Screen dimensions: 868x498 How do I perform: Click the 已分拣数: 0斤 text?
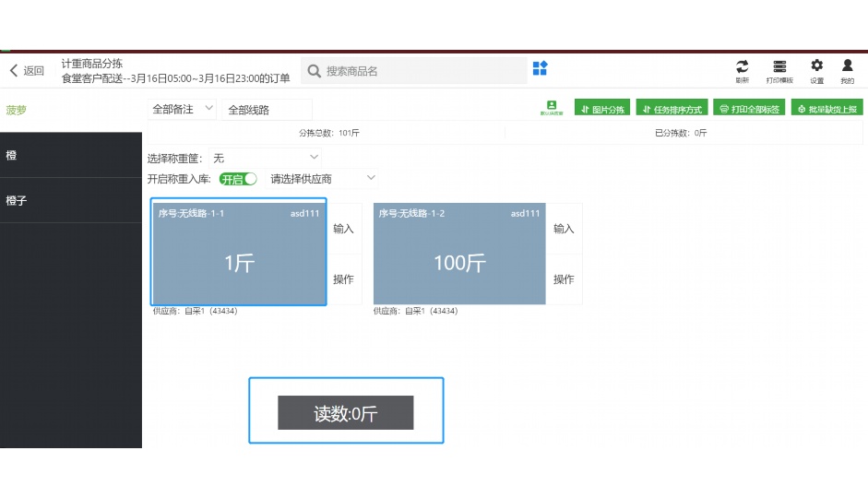pyautogui.click(x=681, y=133)
